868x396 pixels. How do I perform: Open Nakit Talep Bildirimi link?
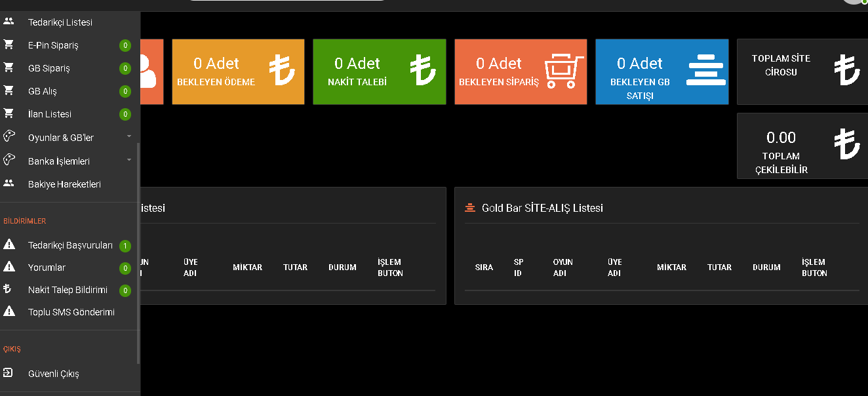click(x=68, y=290)
